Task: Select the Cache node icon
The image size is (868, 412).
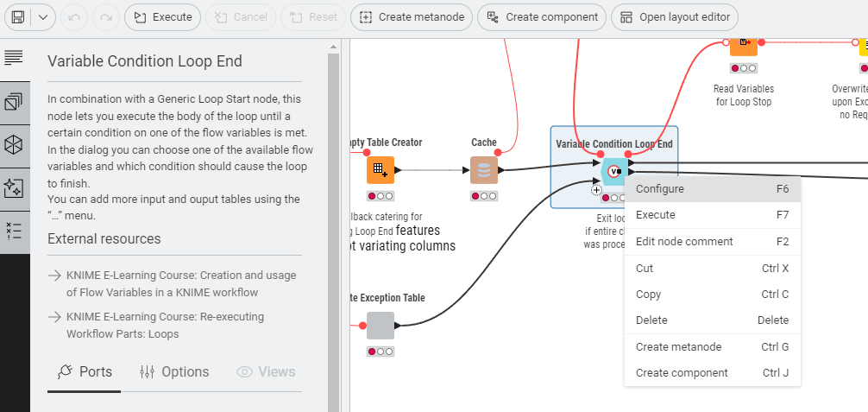Action: [x=484, y=170]
